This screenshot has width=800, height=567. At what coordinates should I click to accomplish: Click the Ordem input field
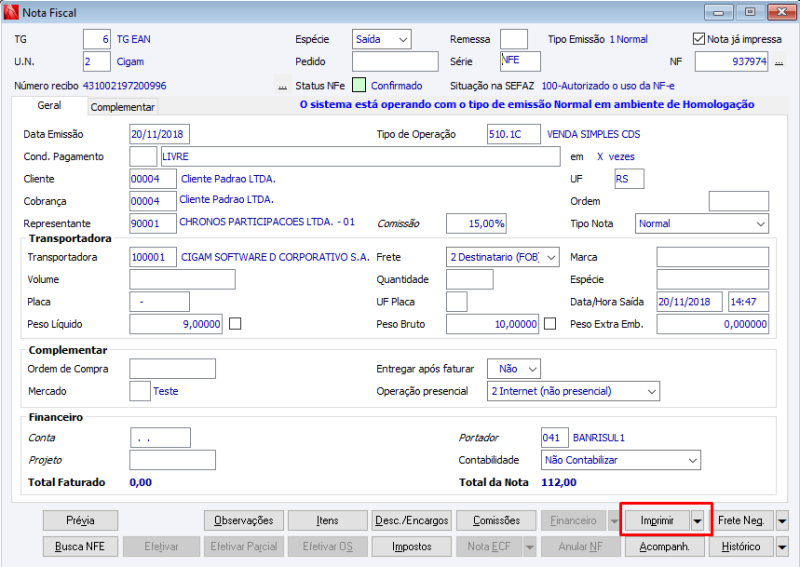[738, 201]
